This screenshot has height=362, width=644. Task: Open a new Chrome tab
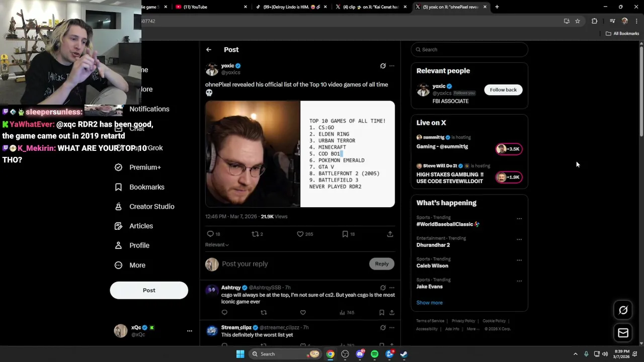(x=497, y=7)
